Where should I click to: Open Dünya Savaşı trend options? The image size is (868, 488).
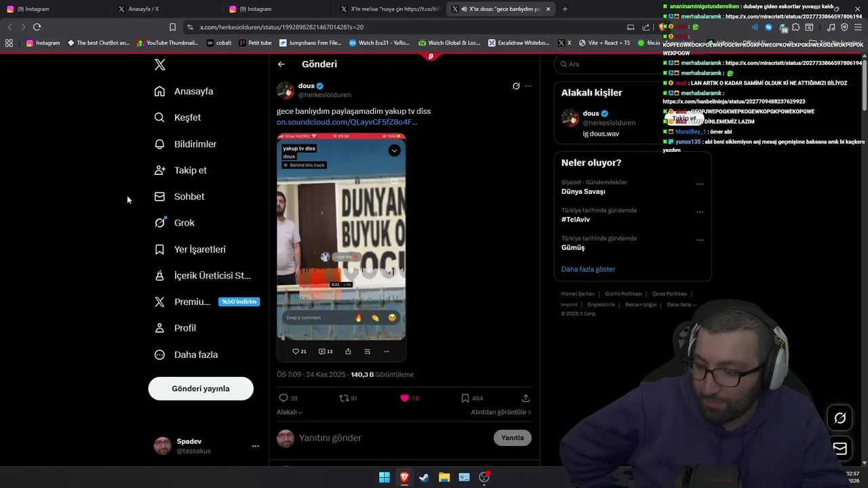pos(700,184)
